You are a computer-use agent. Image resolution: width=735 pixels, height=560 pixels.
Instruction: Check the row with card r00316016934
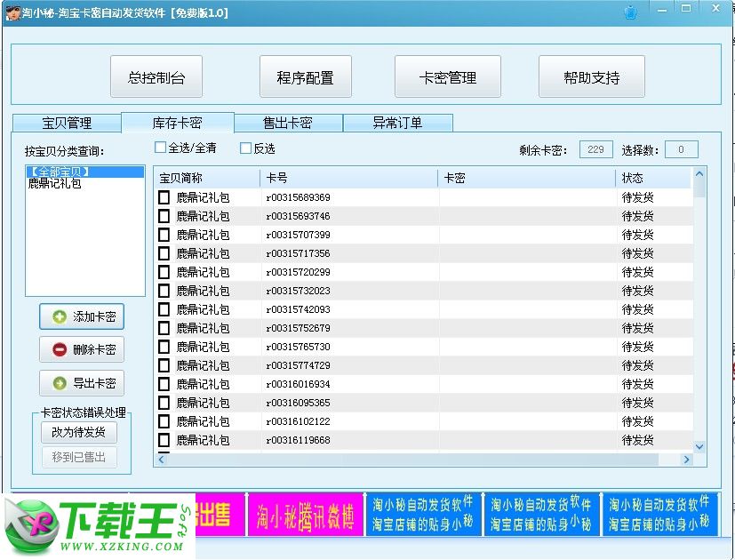coord(164,384)
